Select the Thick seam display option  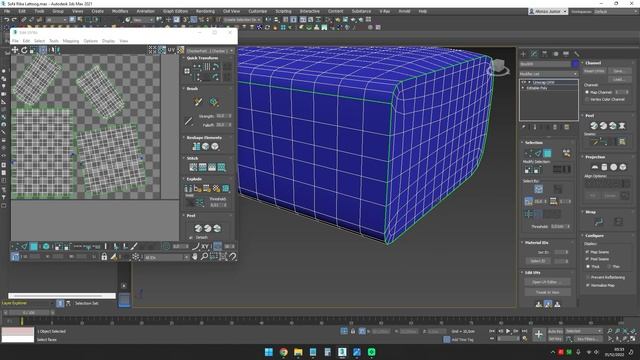588,266
